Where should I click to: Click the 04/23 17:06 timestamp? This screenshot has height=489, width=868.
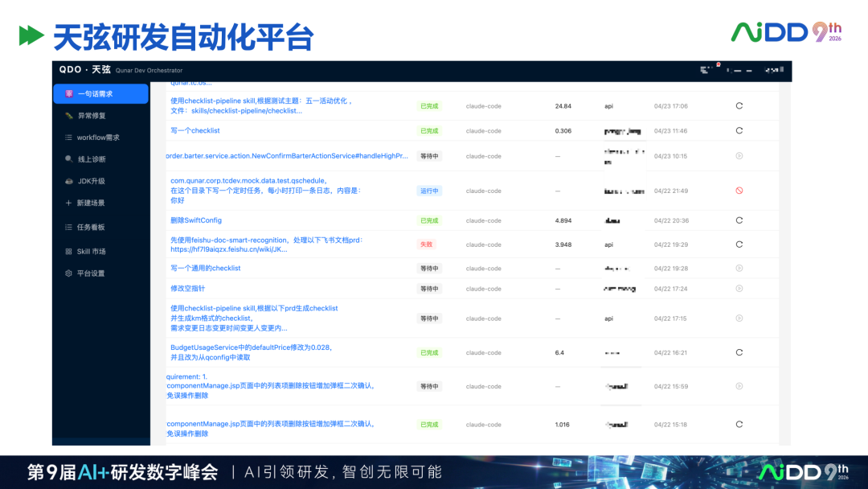coord(670,106)
